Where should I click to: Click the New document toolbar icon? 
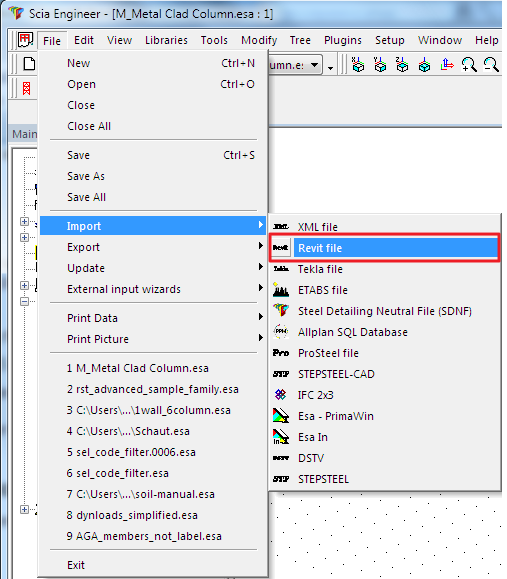point(29,64)
